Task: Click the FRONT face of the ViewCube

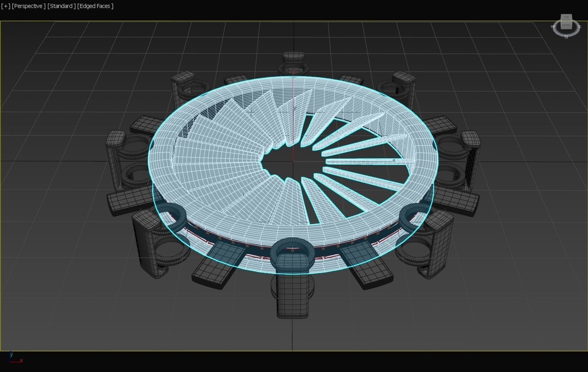Action: click(566, 25)
